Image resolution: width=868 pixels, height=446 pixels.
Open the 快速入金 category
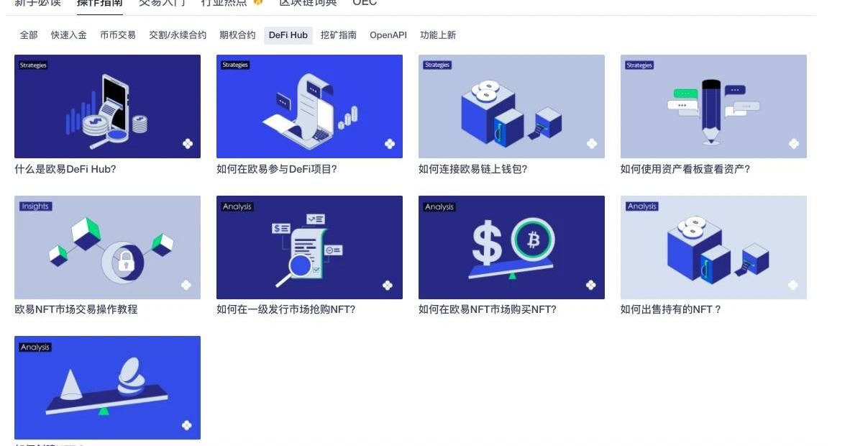coord(69,35)
